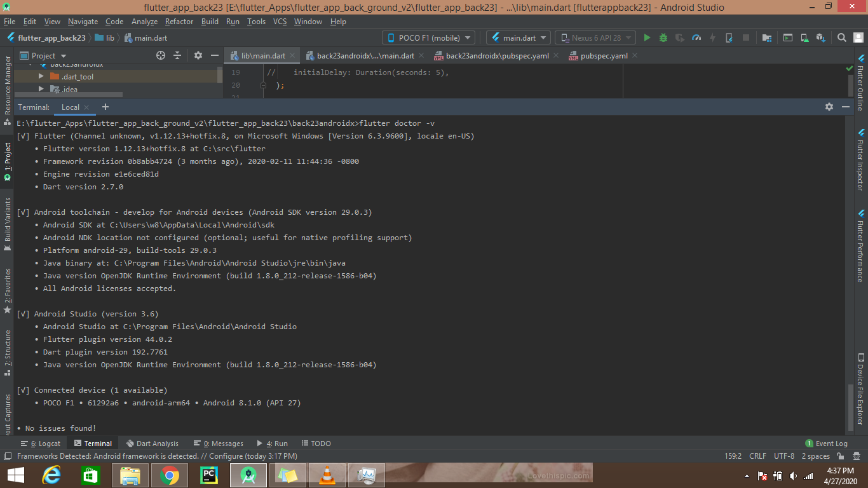The height and width of the screenshot is (488, 868).
Task: Expand the .dart_tool folder in Project tree
Action: (x=41, y=76)
